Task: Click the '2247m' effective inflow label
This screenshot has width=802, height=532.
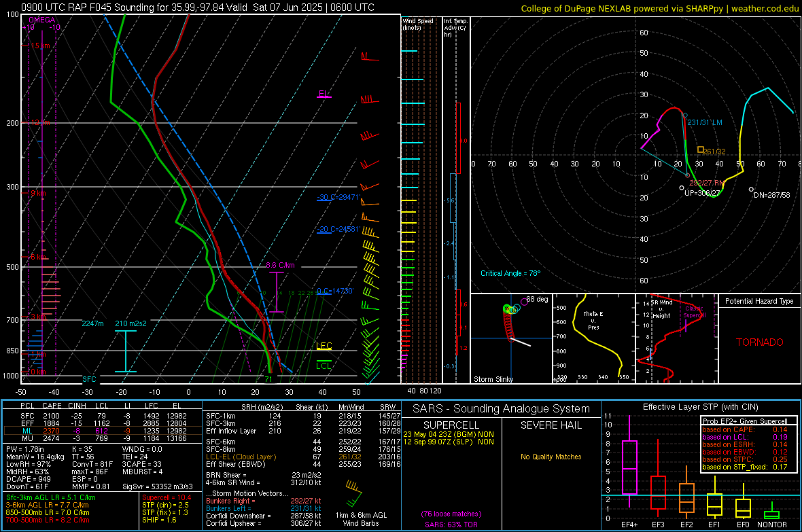Action: [x=92, y=324]
